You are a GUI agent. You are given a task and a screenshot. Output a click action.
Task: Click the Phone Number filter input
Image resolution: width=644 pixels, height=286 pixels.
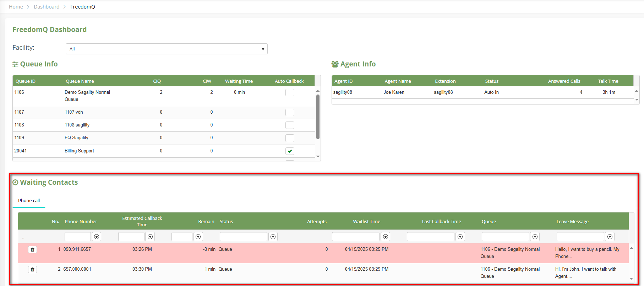tap(77, 237)
